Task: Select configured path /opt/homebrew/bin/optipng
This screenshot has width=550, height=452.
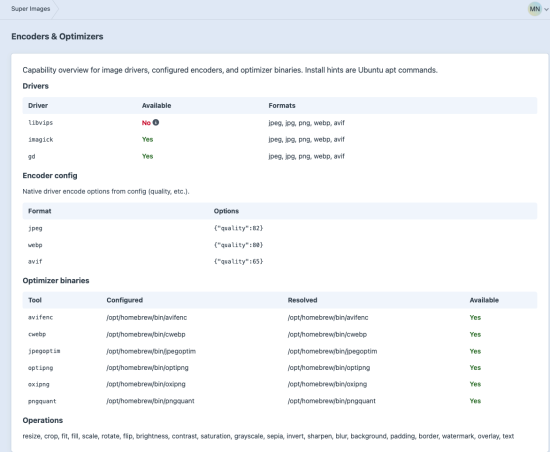Action: 148,367
